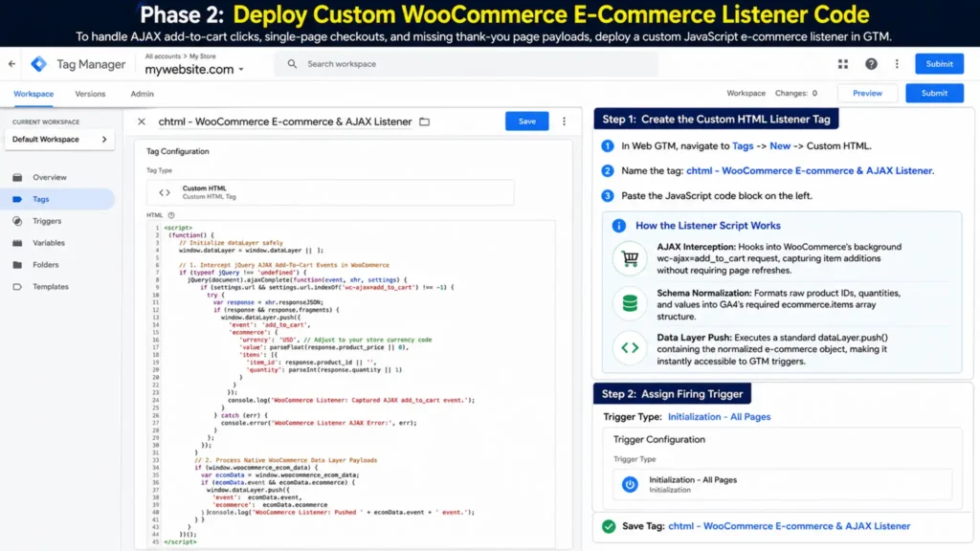Switch to the Workspace tab
Viewport: 980px width, 551px height.
pos(33,94)
